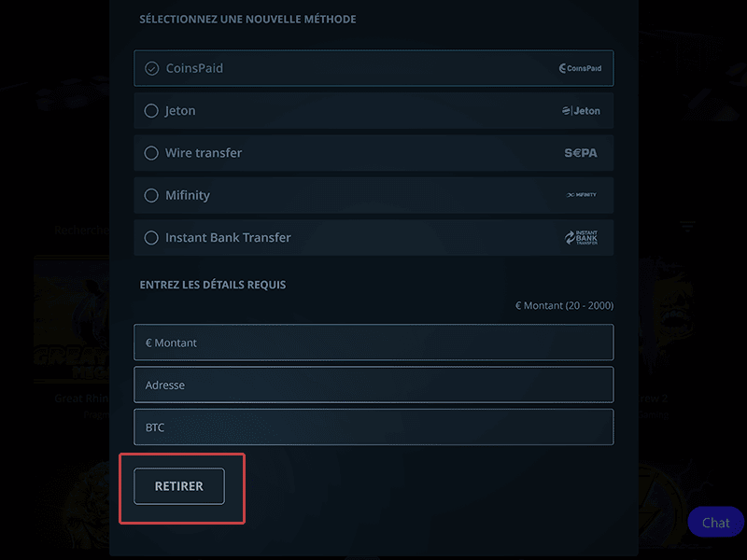The height and width of the screenshot is (560, 747).
Task: Click the Recherche search field in background
Action: 82,231
